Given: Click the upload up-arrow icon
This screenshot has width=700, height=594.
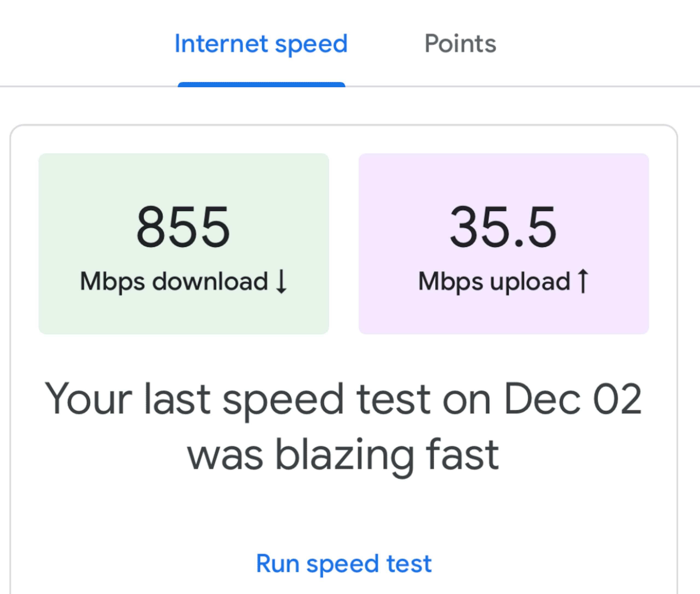Looking at the screenshot, I should pyautogui.click(x=583, y=281).
